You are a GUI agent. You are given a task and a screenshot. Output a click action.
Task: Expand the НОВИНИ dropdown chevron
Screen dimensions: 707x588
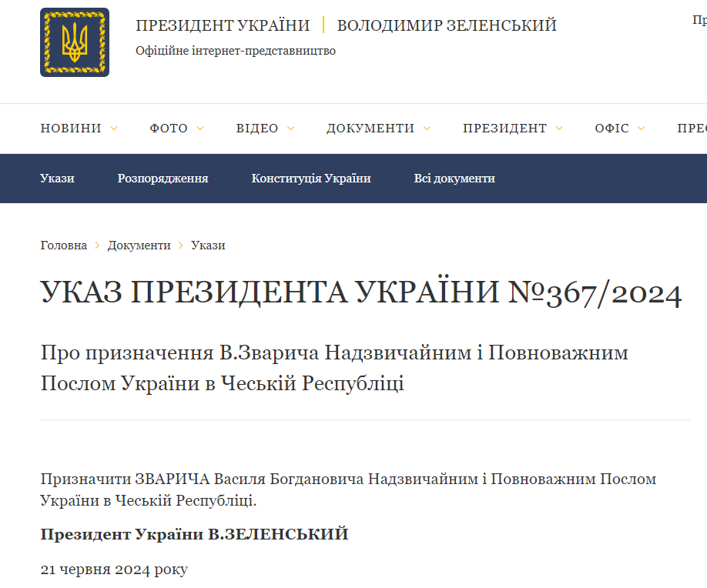[x=114, y=129]
